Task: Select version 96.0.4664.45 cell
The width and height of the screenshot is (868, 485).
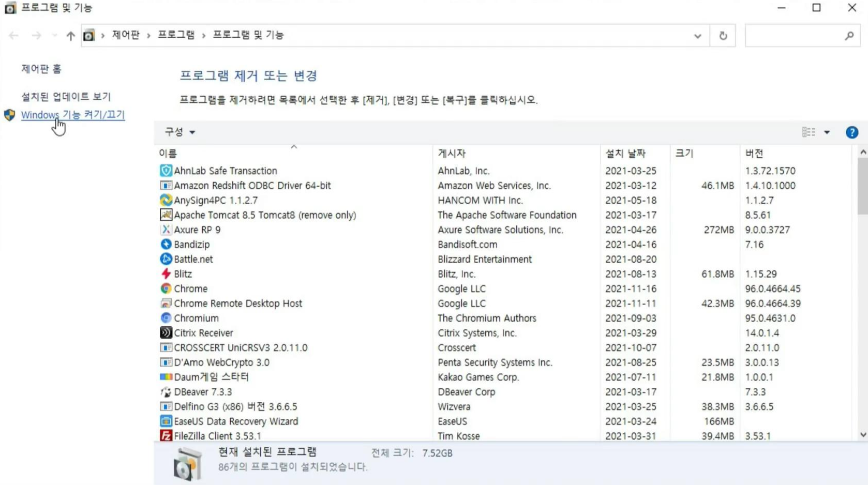Action: 772,289
